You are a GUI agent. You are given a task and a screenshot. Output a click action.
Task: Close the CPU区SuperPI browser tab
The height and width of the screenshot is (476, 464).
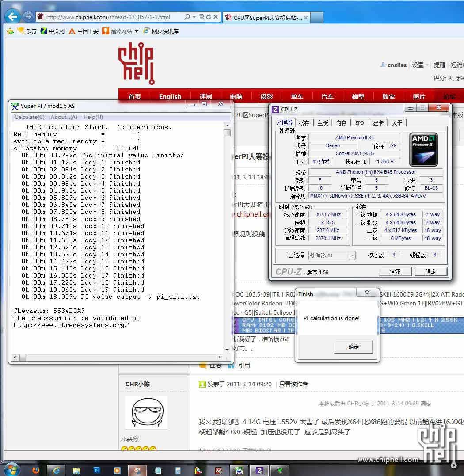click(306, 18)
